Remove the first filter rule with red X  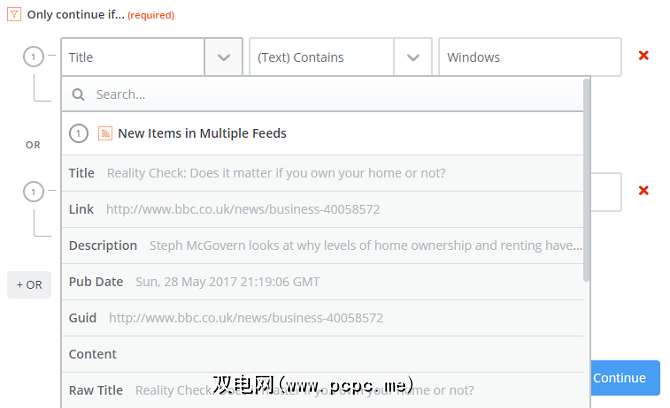pyautogui.click(x=644, y=56)
